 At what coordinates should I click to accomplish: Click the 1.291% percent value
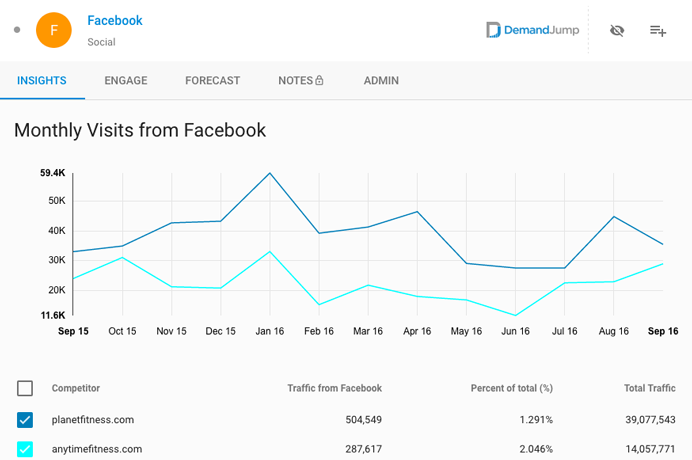(x=536, y=420)
